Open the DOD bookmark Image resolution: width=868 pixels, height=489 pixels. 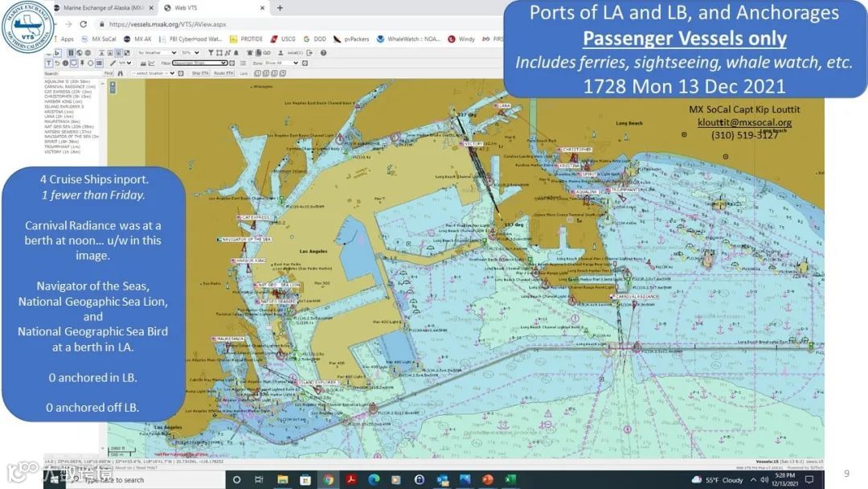coord(315,39)
